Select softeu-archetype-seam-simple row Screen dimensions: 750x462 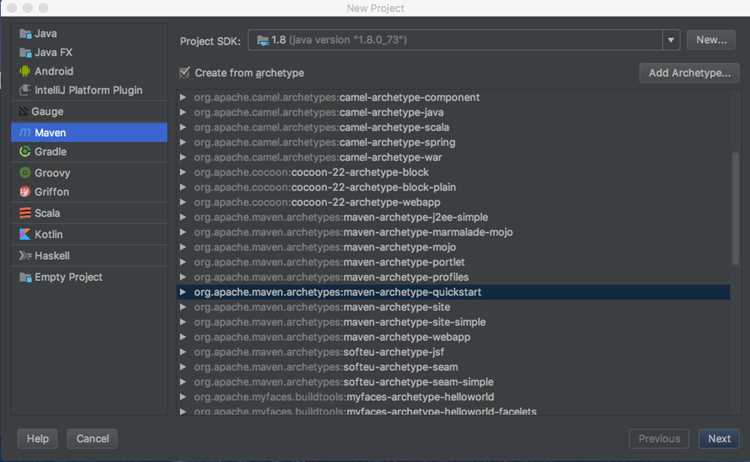(453, 382)
